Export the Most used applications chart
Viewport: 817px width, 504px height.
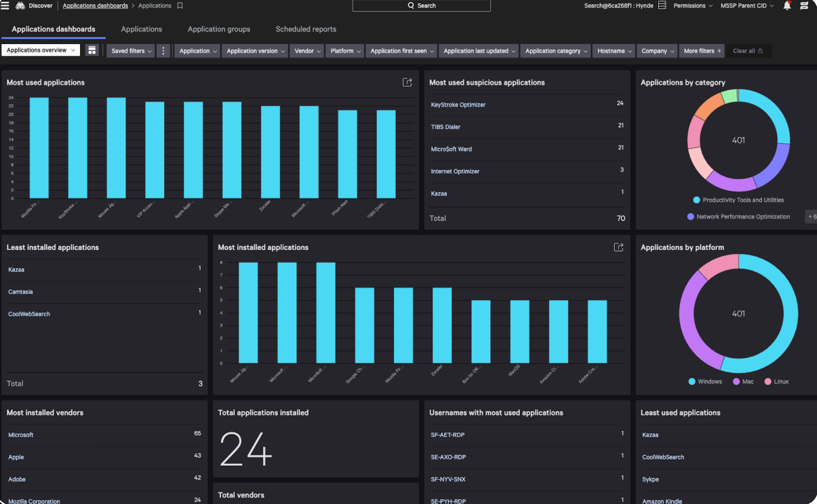(x=407, y=82)
